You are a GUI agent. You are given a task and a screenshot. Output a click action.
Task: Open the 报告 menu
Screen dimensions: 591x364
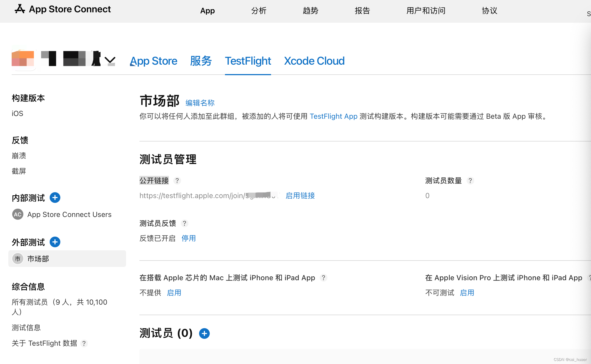pos(362,11)
